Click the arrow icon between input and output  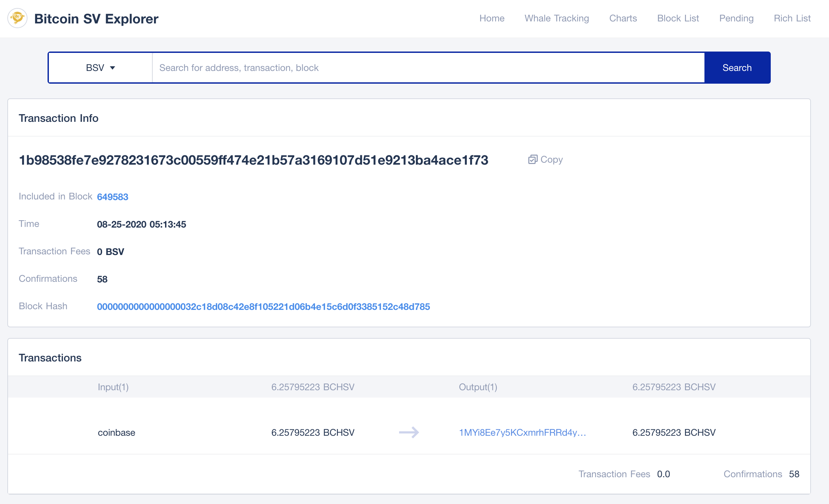(409, 432)
